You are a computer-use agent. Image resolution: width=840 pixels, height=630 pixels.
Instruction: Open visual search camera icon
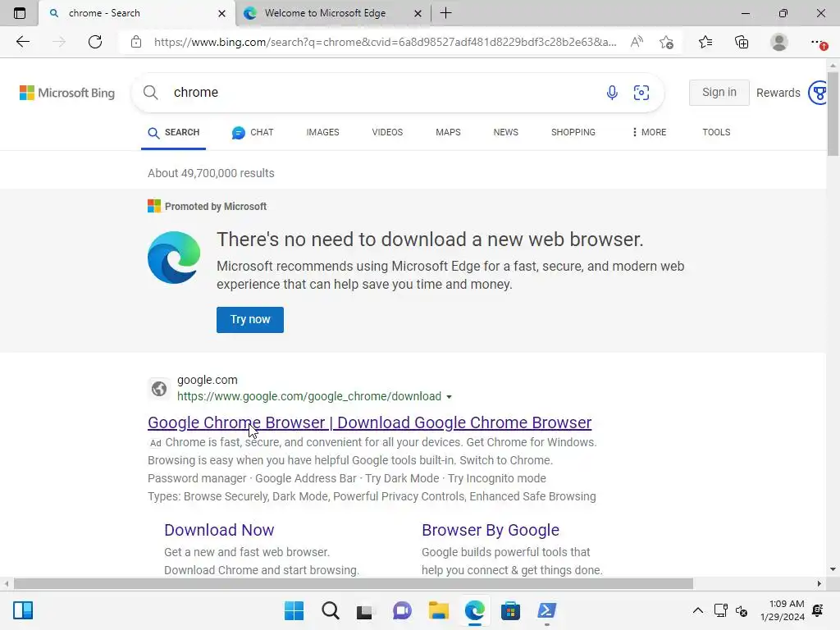click(x=641, y=92)
